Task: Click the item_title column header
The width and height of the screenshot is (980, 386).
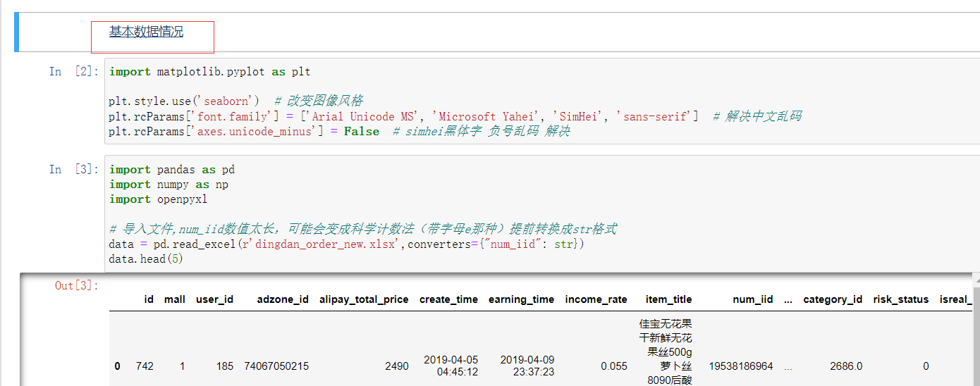Action: point(668,299)
